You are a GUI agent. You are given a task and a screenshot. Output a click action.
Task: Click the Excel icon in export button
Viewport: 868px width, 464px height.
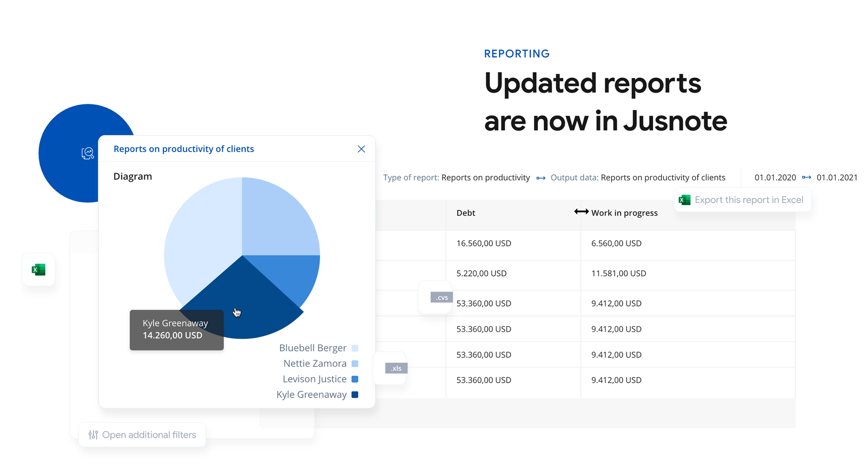(x=684, y=200)
